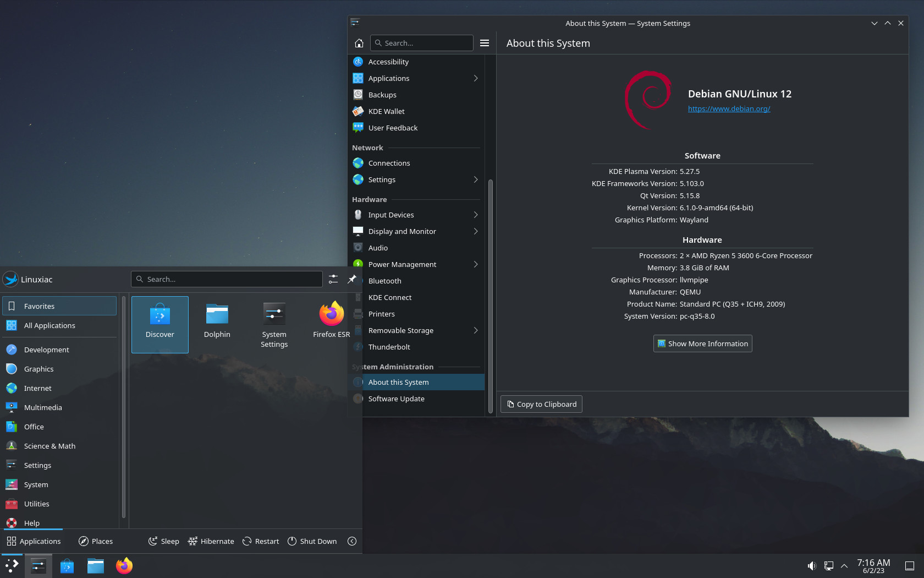Open the Development category
Viewport: 924px width, 578px height.
point(59,350)
